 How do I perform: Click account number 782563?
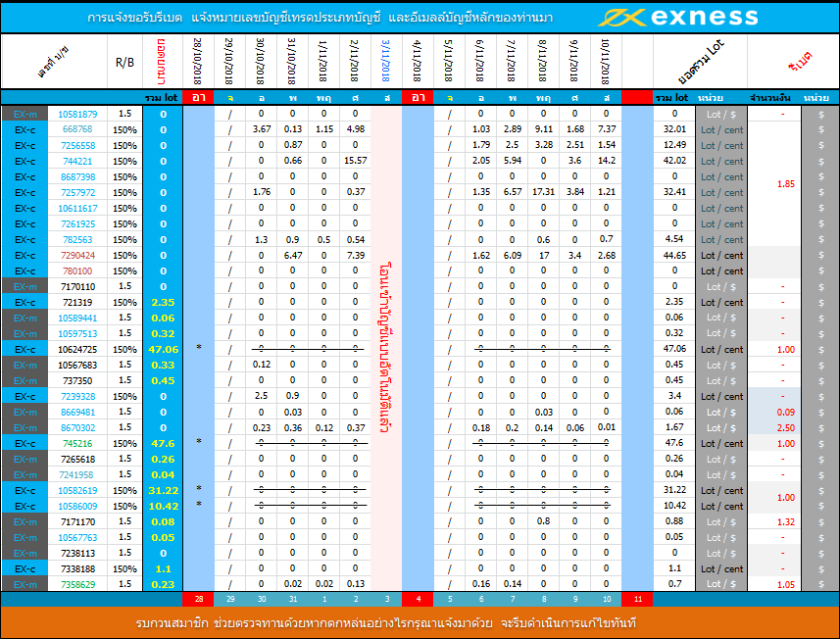point(77,239)
